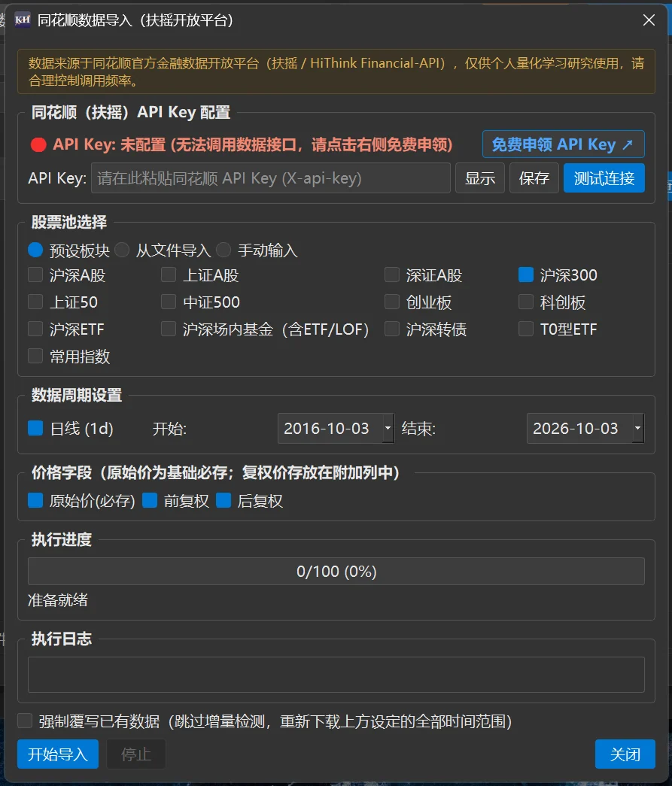
Task: Open 免费申领 API Key link
Action: point(563,144)
